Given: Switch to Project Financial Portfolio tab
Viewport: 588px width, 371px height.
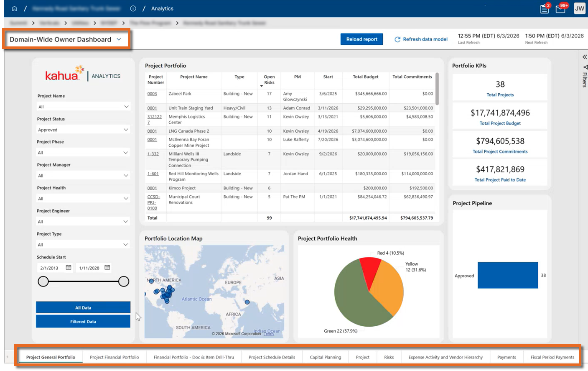Looking at the screenshot, I should click(x=115, y=357).
